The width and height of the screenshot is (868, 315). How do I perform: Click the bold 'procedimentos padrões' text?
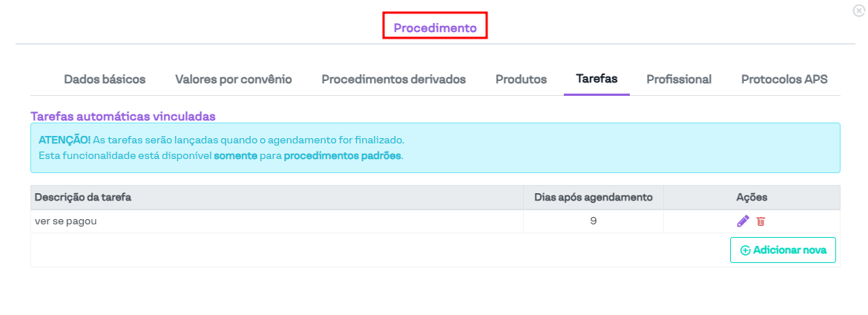click(342, 156)
